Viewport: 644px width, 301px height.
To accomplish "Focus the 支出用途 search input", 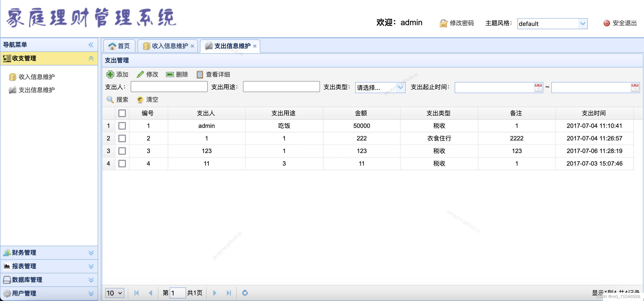I will [281, 87].
